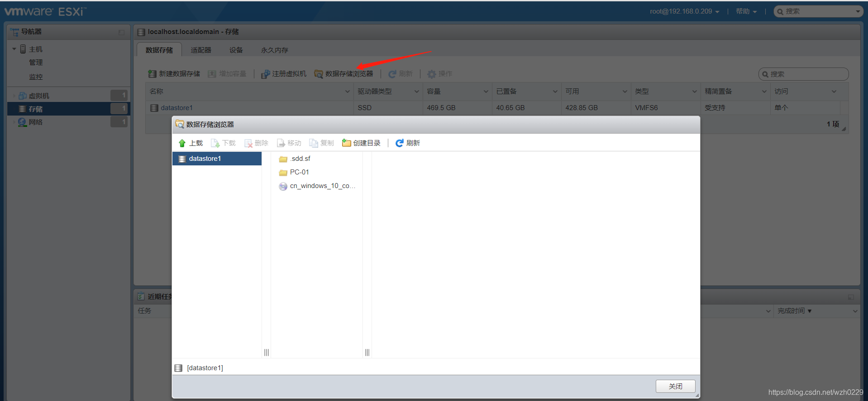Open the Drive Type (驱动器类型) column dropdown
Screen dimensions: 868x401
[416, 92]
